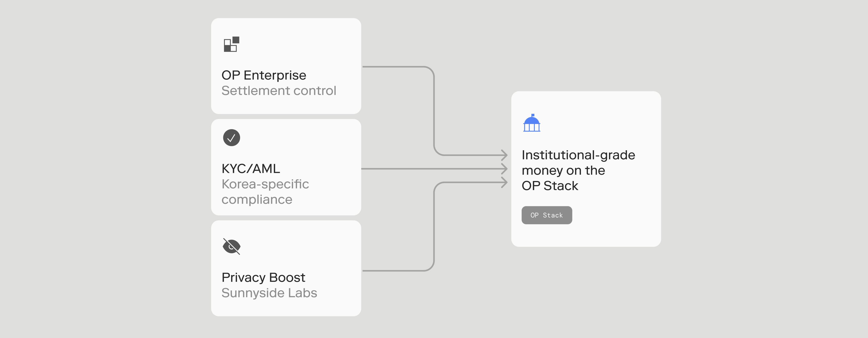This screenshot has width=868, height=338.
Task: Select the OP Enterprise title text
Action: 264,75
